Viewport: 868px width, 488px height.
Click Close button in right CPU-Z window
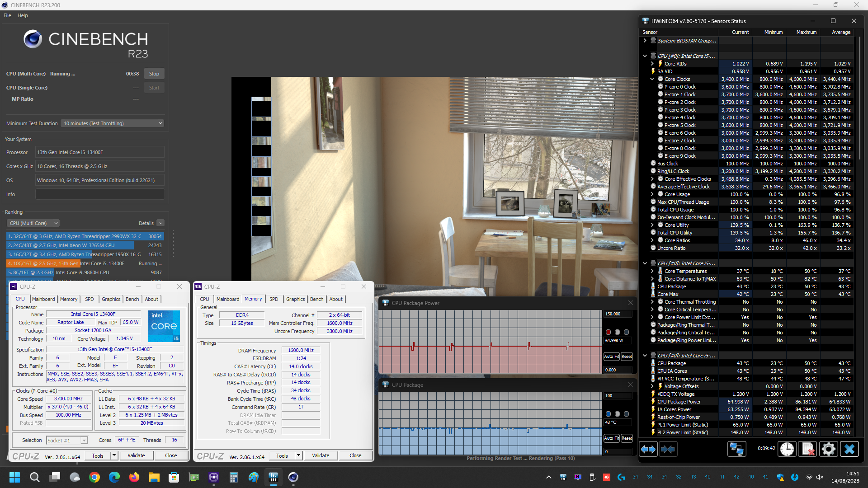click(355, 455)
